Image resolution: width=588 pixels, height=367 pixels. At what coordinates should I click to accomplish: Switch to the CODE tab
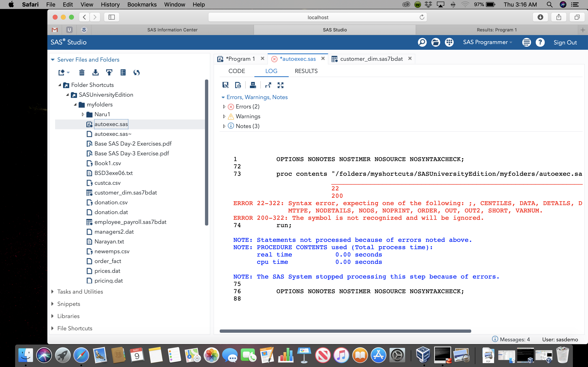[x=236, y=71]
